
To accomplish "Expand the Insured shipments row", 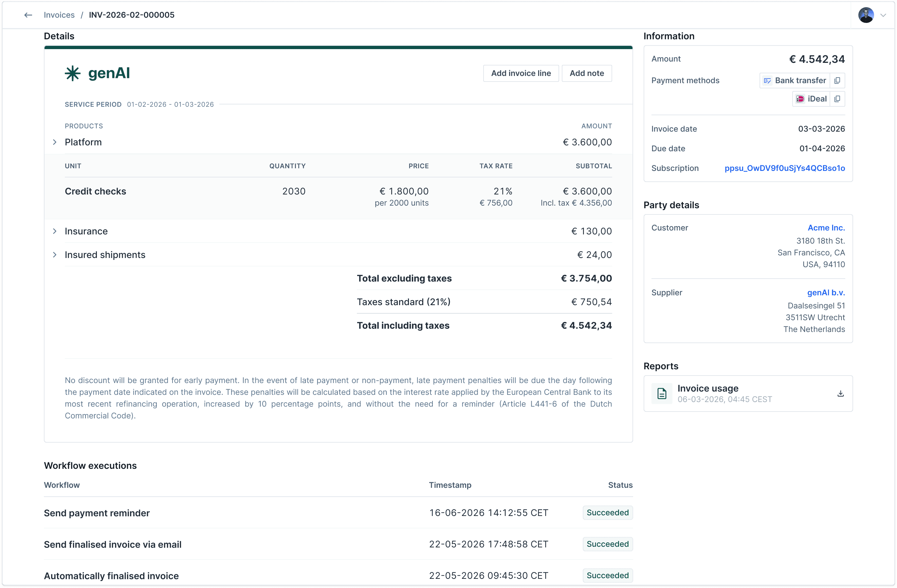I will click(55, 255).
